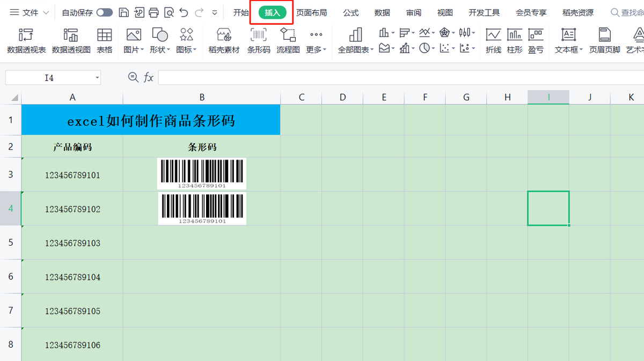Click the 柱形 sparkline icon

[515, 41]
